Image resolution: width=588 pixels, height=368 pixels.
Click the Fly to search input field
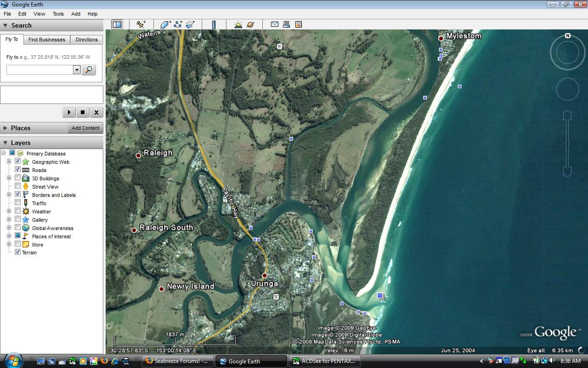pyautogui.click(x=40, y=70)
